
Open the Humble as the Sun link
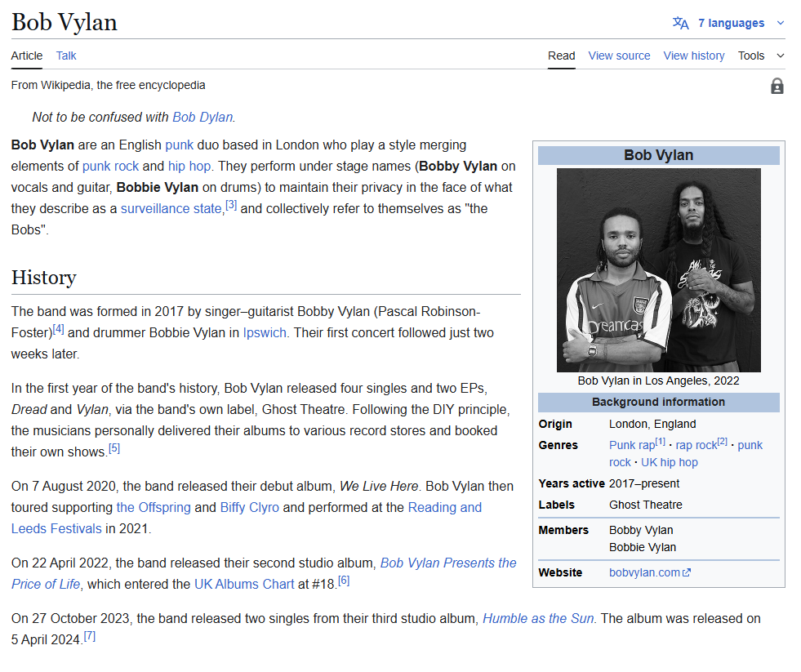538,618
